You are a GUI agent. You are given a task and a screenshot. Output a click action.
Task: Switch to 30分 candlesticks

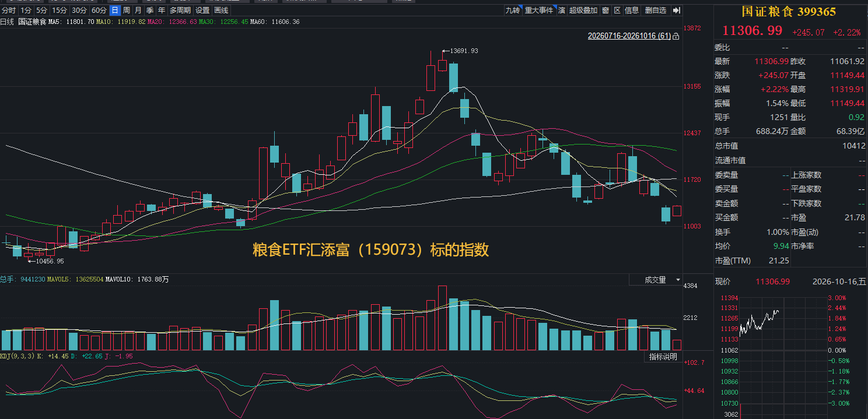tap(79, 10)
